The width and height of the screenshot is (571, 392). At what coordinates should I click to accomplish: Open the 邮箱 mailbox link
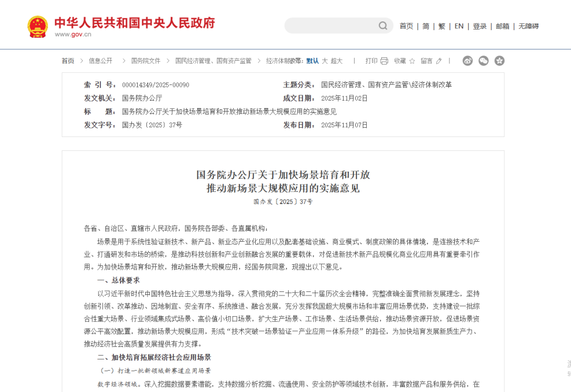503,26
